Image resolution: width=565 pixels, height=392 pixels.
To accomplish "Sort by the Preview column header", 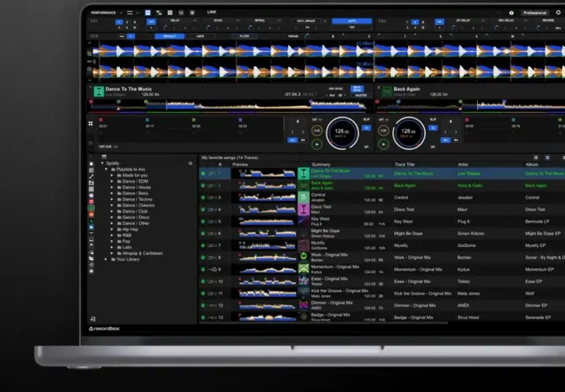I will (x=240, y=165).
